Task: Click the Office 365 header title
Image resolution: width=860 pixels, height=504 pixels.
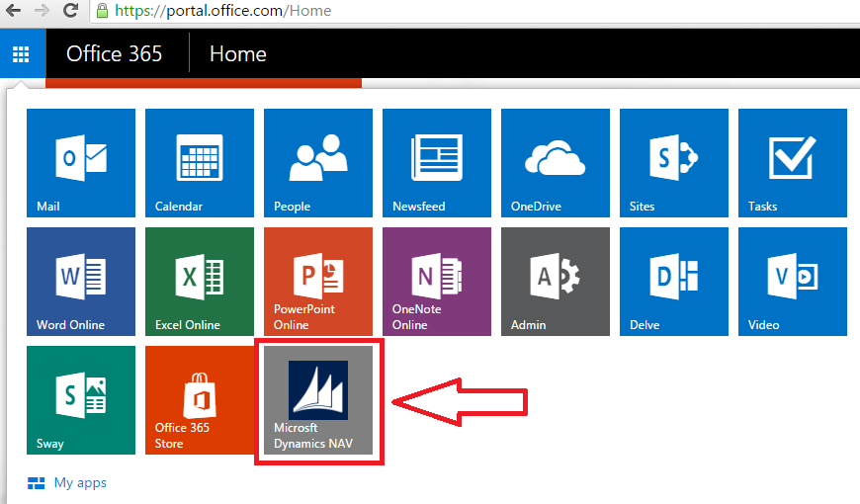Action: tap(114, 53)
